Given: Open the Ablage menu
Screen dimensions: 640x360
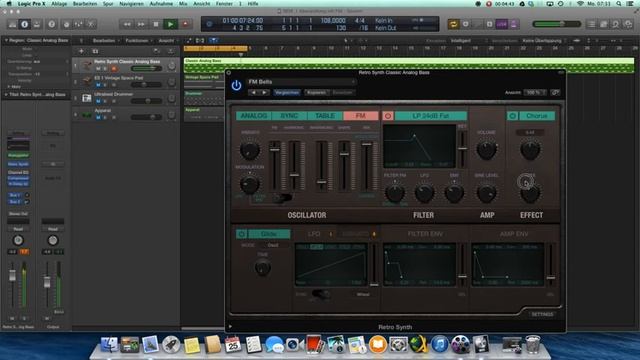Looking at the screenshot, I should [x=59, y=4].
